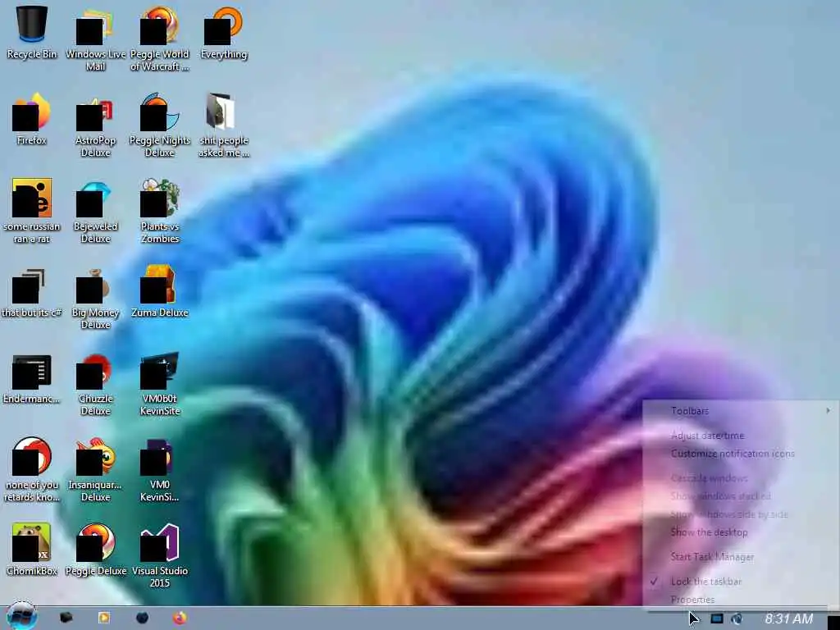Image resolution: width=840 pixels, height=630 pixels.
Task: Choose 'Show the desktop' menu entry
Action: tap(741, 532)
